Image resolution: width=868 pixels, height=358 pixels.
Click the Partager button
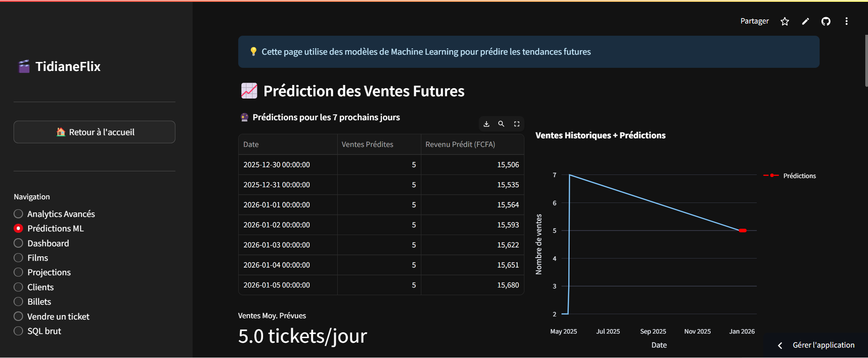tap(754, 21)
